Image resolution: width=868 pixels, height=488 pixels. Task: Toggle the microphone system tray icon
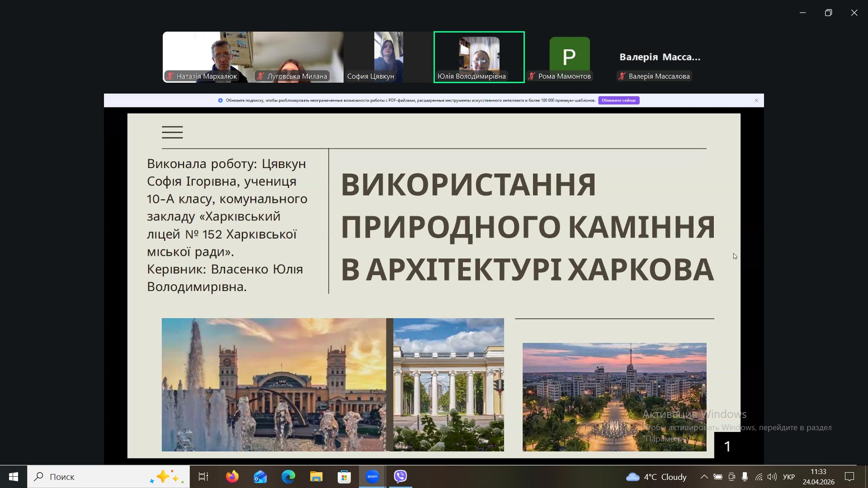745,477
